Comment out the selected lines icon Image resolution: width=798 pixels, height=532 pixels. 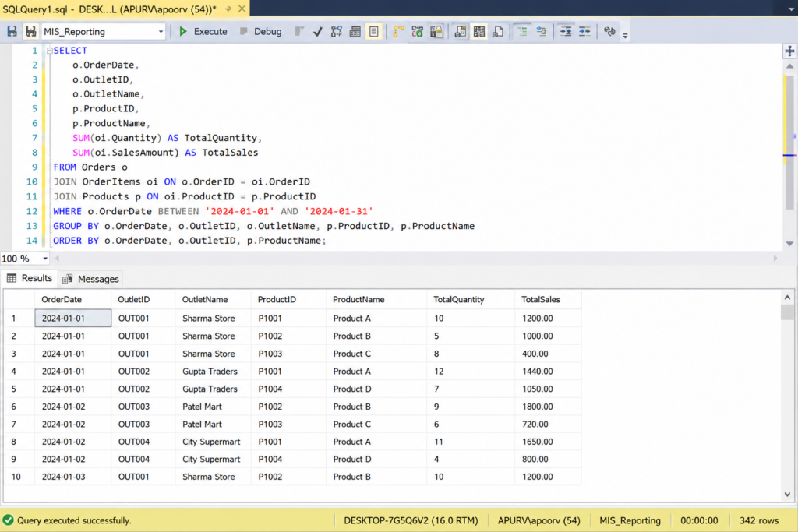(522, 31)
